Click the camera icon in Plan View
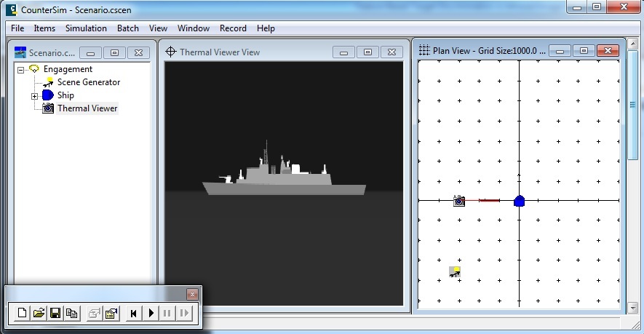The width and height of the screenshot is (644, 334). coord(459,201)
